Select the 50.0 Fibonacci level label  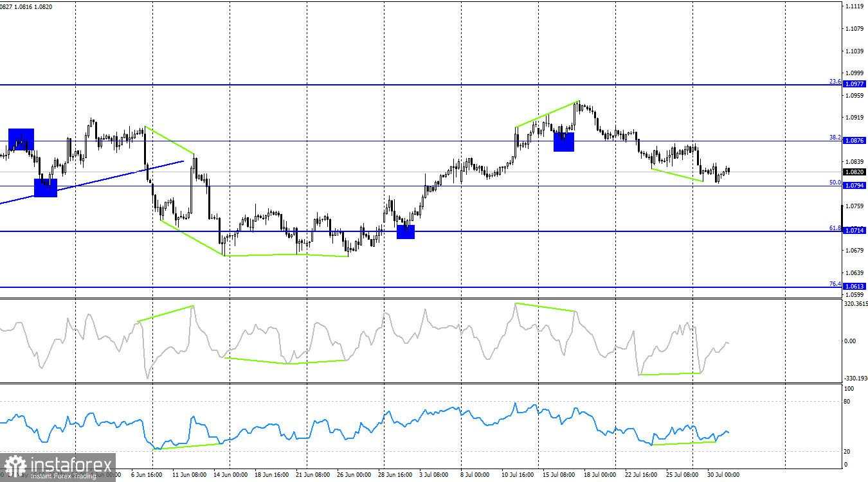tap(835, 183)
